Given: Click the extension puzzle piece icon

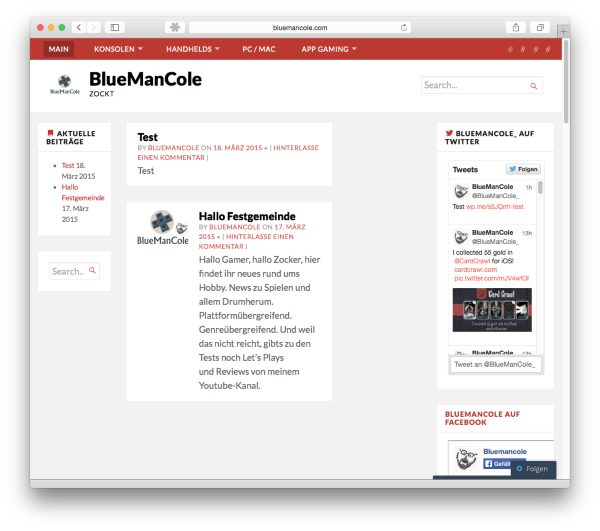Looking at the screenshot, I should tap(174, 27).
